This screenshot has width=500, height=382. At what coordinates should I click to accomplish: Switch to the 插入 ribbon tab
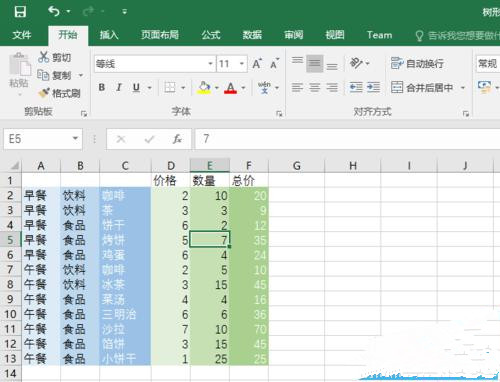(109, 35)
